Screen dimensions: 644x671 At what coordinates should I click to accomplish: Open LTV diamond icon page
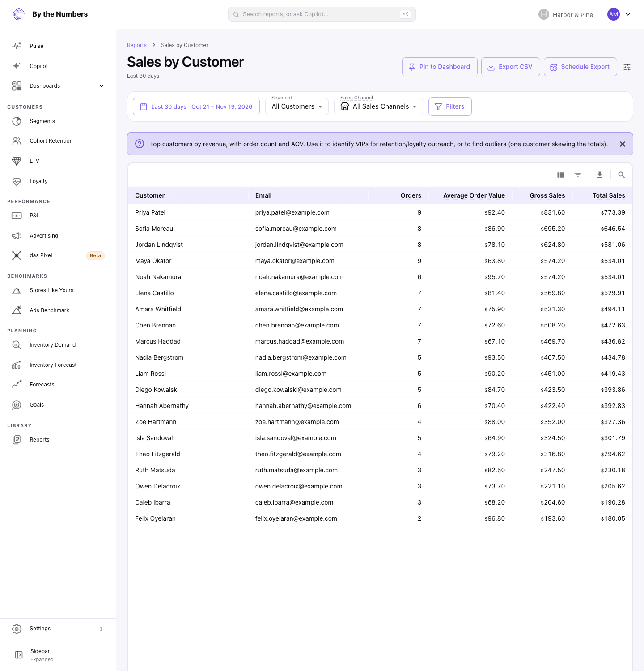[58, 161]
